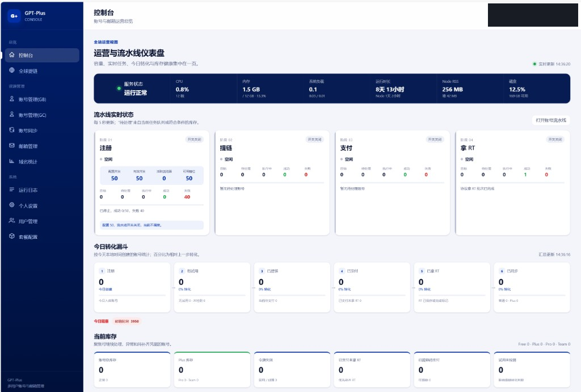
Task: Click the 打开账号流水线 button
Action: tap(550, 120)
